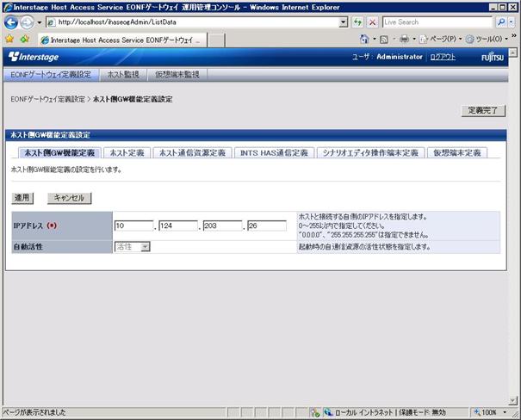
Task: Click the Interstage logo in the header
Action: pyautogui.click(x=34, y=57)
